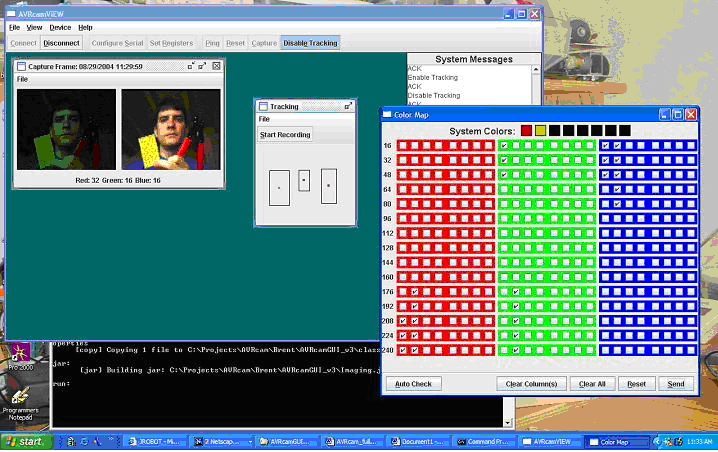
Task: Click AVRcamVIEW window title icon
Action: pyautogui.click(x=11, y=14)
